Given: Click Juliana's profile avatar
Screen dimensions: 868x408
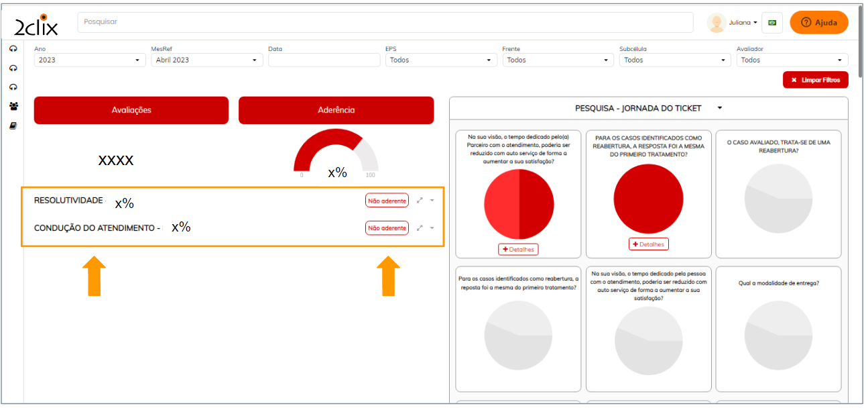Looking at the screenshot, I should pyautogui.click(x=716, y=23).
